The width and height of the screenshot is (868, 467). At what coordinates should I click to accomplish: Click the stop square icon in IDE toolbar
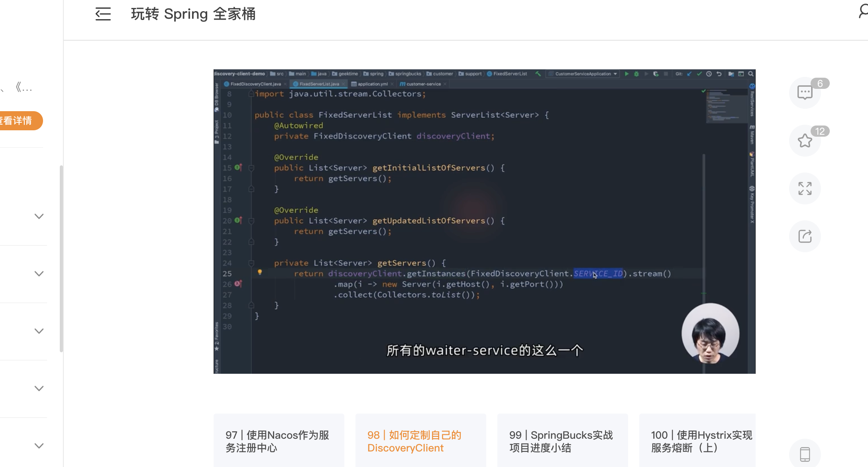666,74
